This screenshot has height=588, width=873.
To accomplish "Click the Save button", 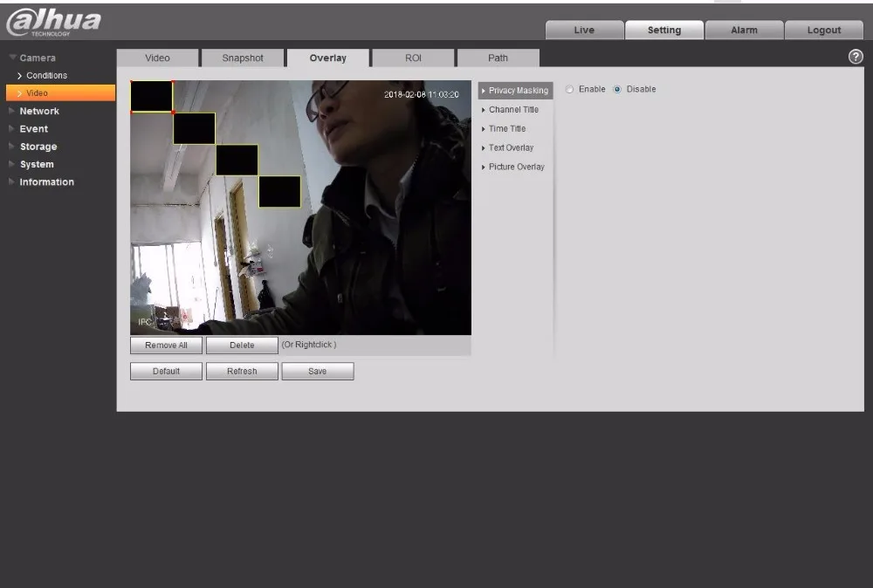I will pyautogui.click(x=318, y=372).
